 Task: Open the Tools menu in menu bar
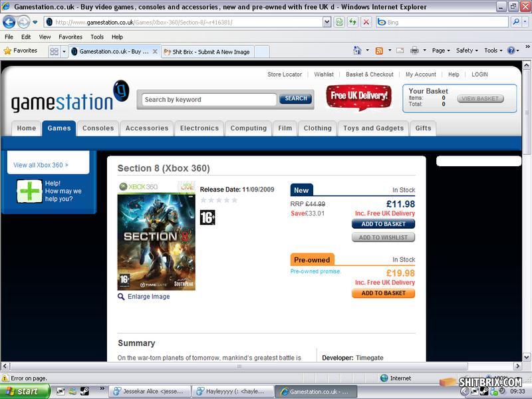coord(97,37)
